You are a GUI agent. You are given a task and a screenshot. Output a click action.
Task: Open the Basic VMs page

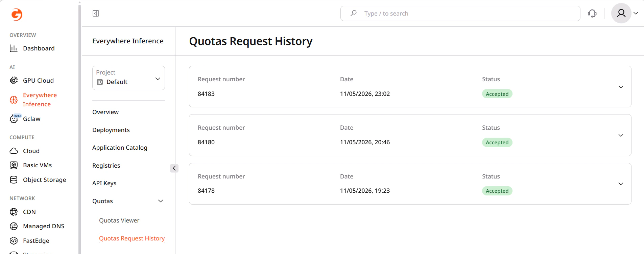coord(37,165)
